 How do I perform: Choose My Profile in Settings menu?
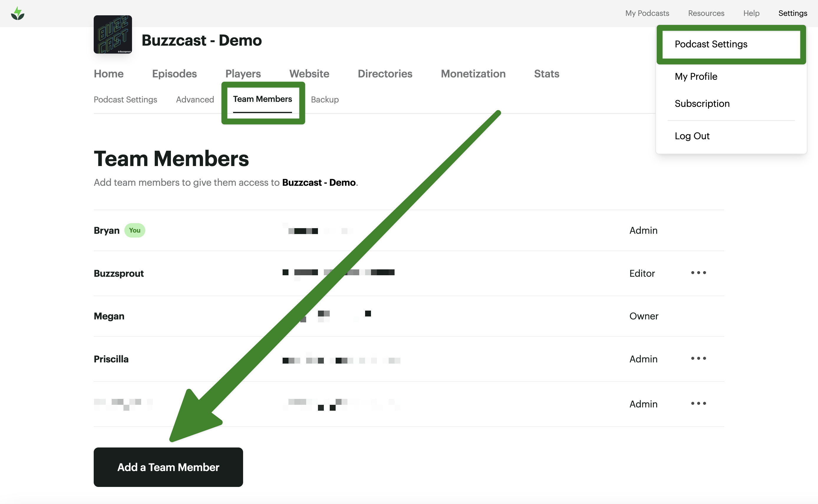pos(696,76)
